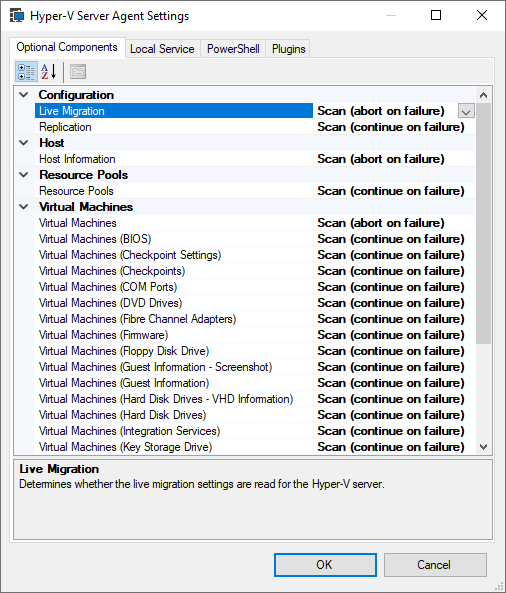
Task: Open the PowerShell tab
Action: (233, 49)
